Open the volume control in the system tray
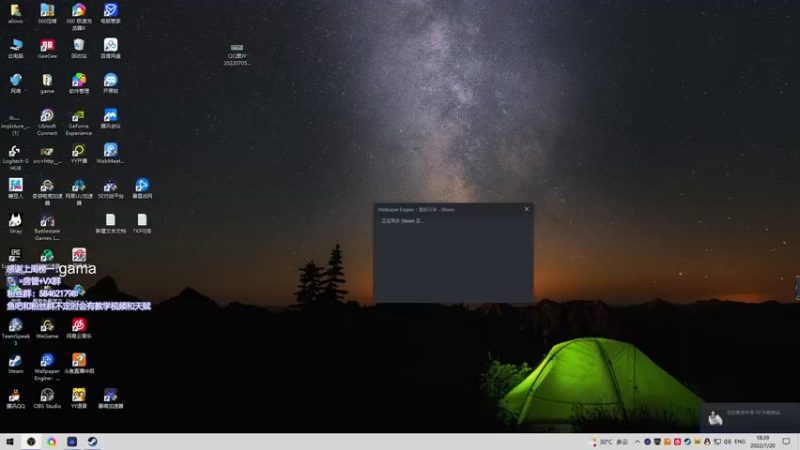This screenshot has width=800, height=450. (x=727, y=442)
